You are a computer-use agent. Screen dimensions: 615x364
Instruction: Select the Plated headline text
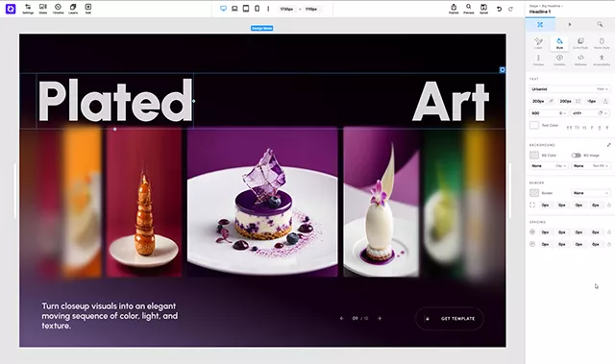(x=115, y=101)
